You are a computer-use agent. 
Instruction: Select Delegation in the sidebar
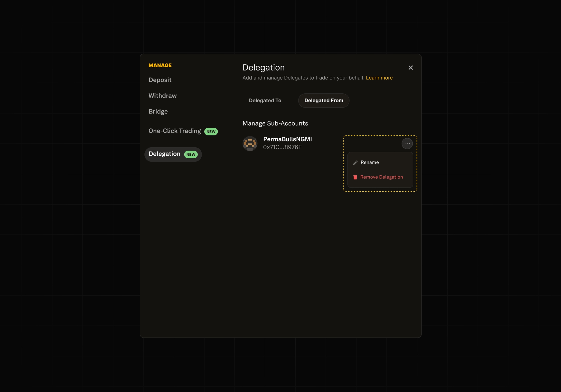pyautogui.click(x=164, y=154)
